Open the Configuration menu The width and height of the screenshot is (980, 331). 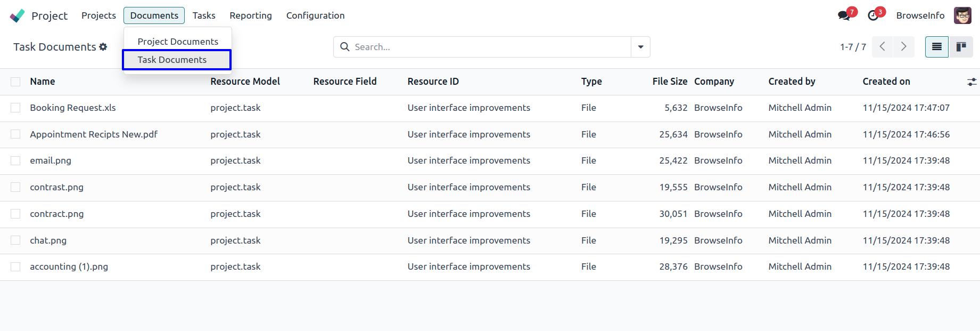[315, 15]
